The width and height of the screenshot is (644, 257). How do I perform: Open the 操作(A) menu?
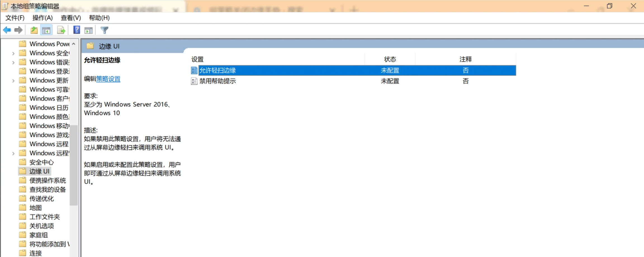pos(42,18)
